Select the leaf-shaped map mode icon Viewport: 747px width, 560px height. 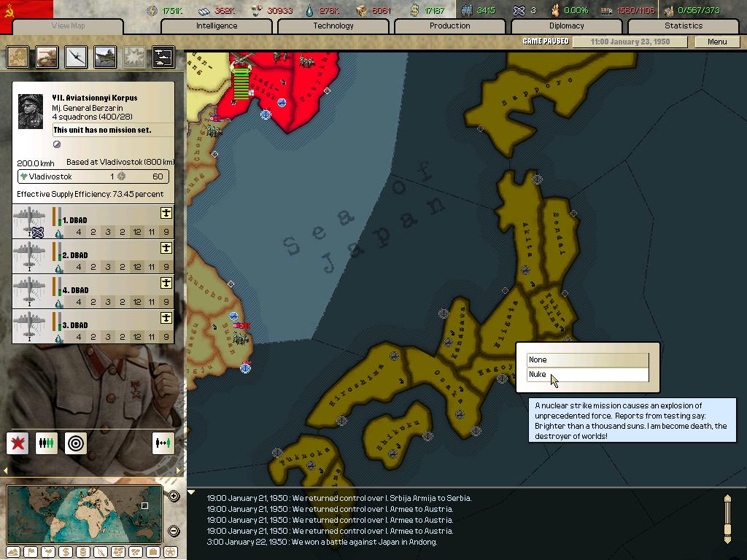click(101, 553)
